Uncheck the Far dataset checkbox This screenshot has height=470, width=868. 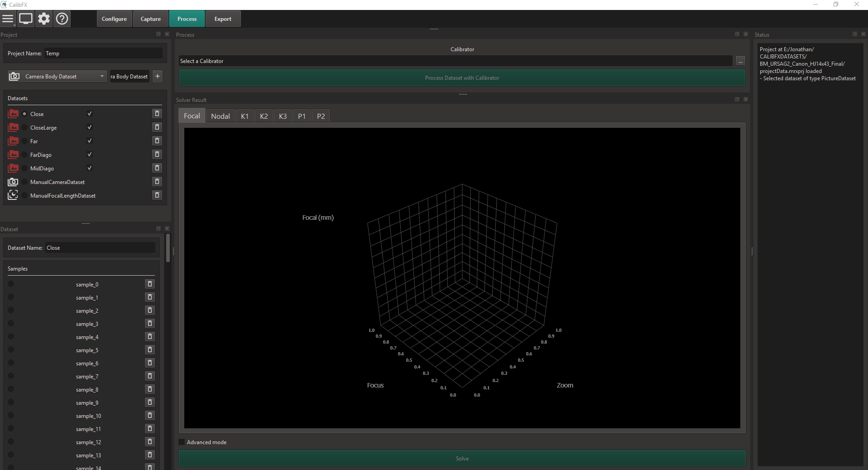pos(90,141)
